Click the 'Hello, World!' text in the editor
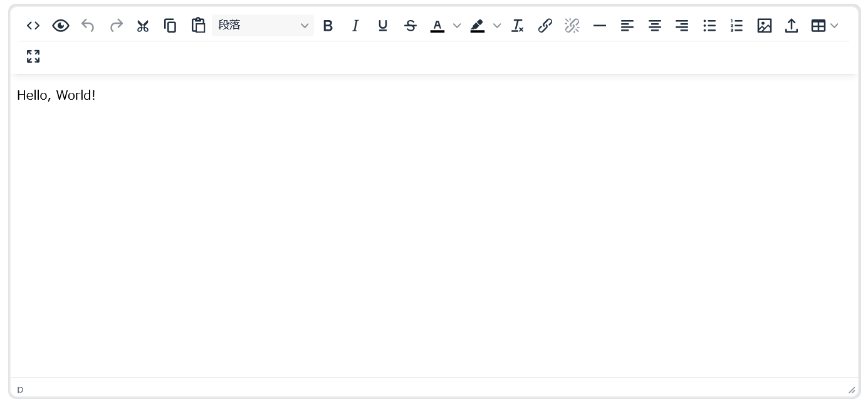 (x=56, y=95)
